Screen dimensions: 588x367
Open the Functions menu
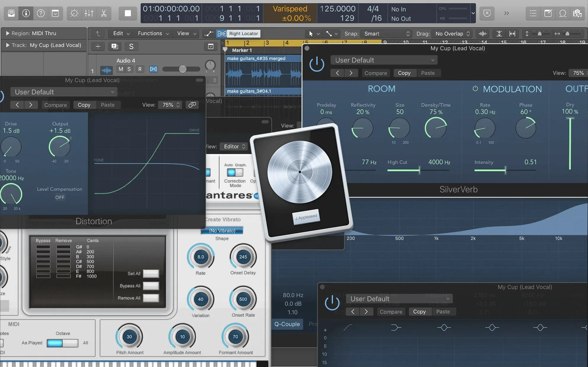(x=152, y=33)
